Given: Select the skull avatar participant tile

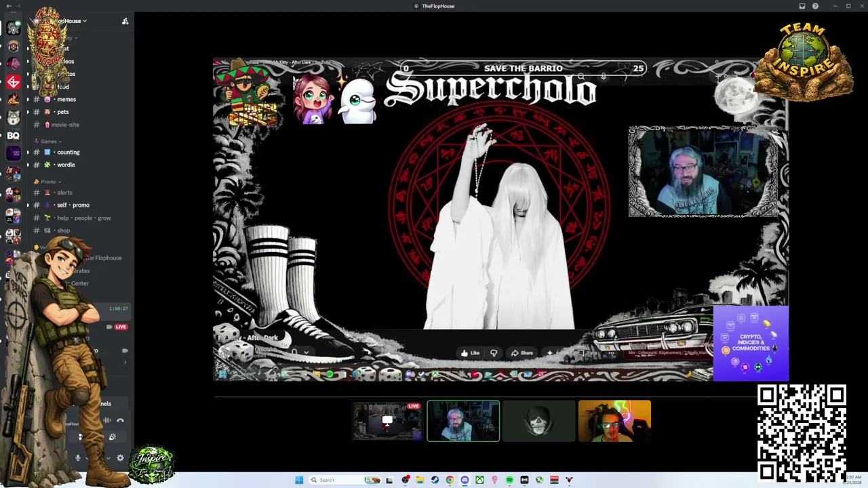Looking at the screenshot, I should tap(538, 421).
